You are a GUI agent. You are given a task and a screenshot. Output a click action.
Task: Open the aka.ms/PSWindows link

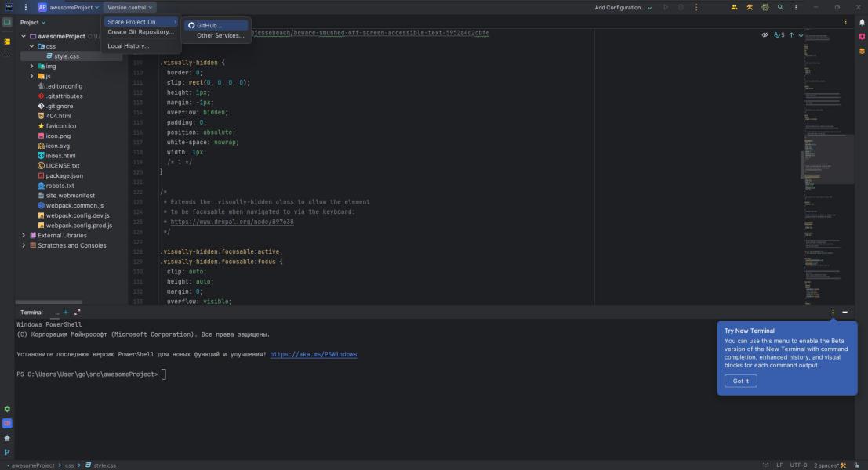click(314, 354)
